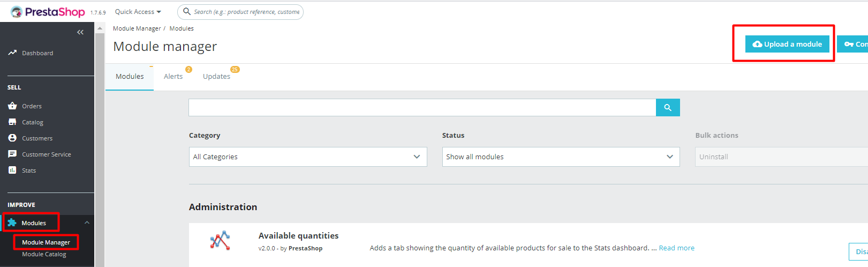
Task: Click the module search input field
Action: tap(422, 108)
